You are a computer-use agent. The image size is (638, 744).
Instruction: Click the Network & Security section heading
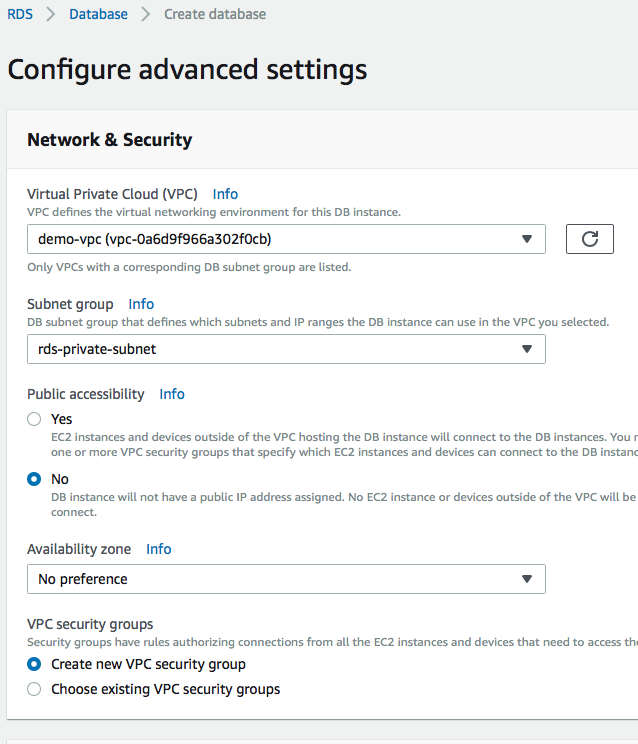(109, 140)
